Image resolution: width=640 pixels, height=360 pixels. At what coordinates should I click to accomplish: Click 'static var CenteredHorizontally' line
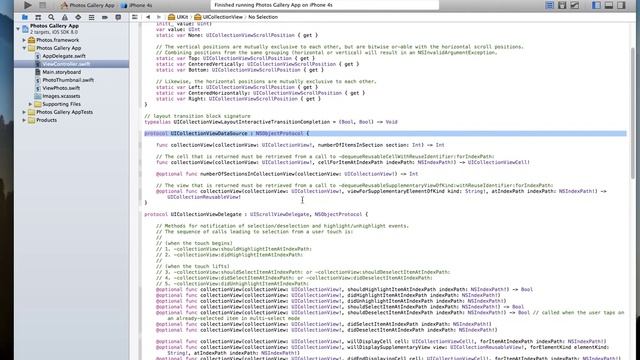260,93
